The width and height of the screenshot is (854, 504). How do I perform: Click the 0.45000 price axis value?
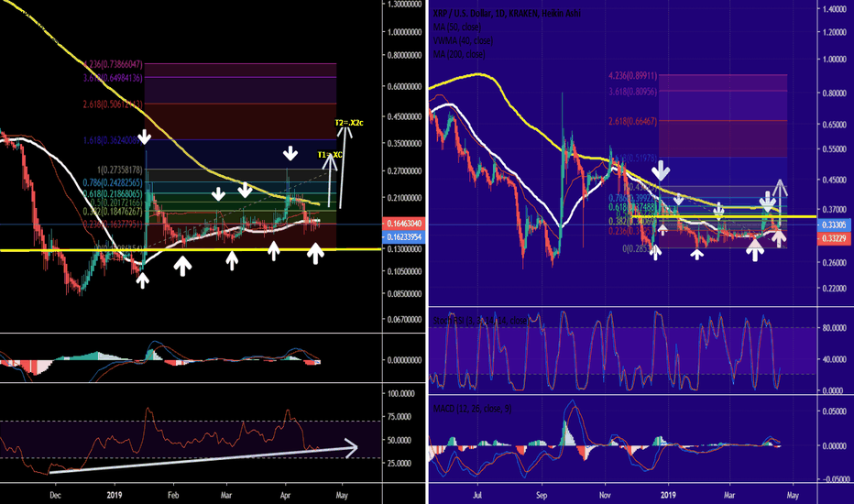(835, 180)
